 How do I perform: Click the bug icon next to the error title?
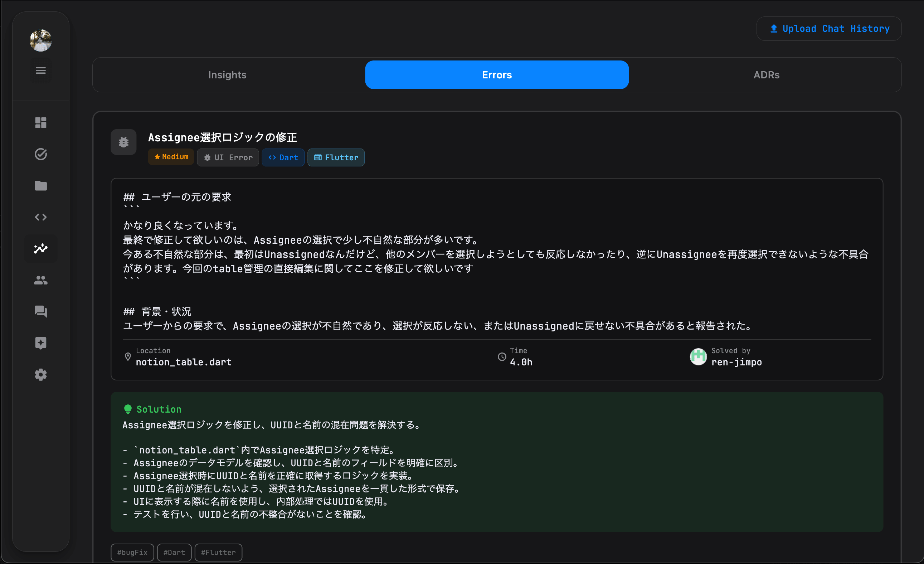[123, 142]
